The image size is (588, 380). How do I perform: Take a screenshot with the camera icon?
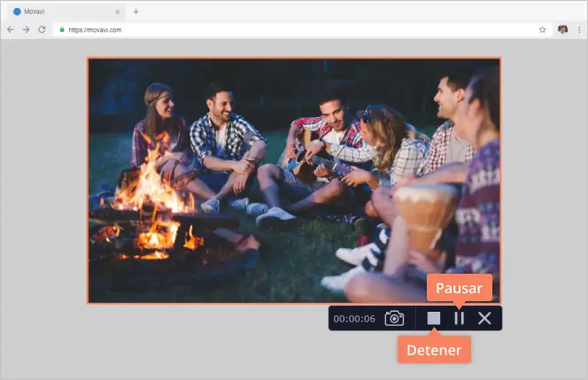click(x=394, y=319)
